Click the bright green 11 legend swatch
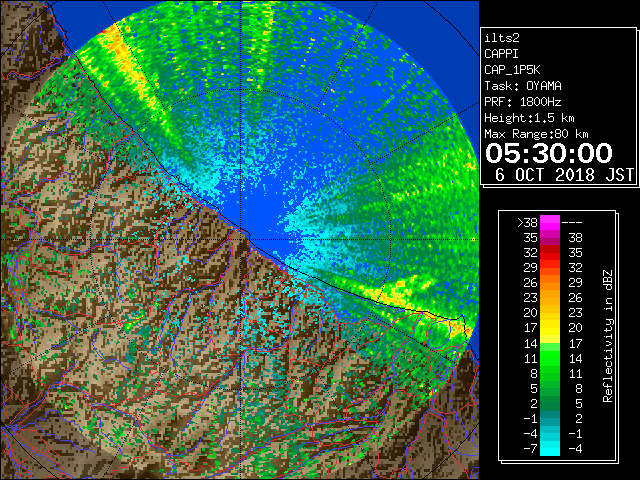This screenshot has width=640, height=480. pos(550,358)
